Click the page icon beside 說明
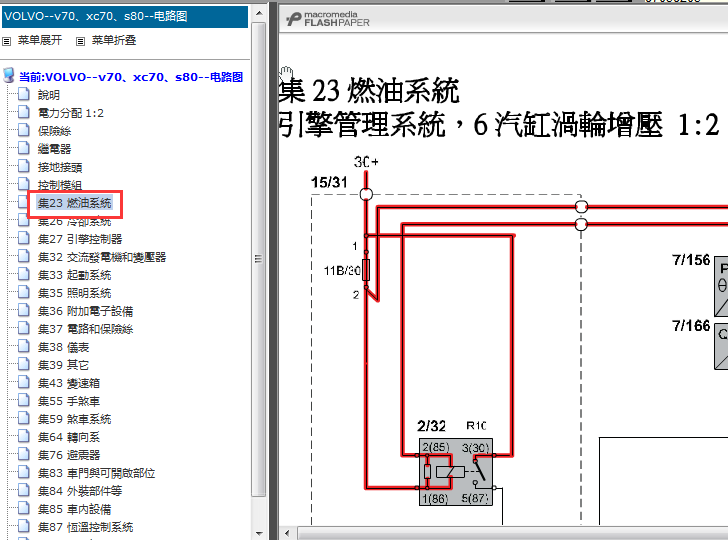 [x=24, y=94]
